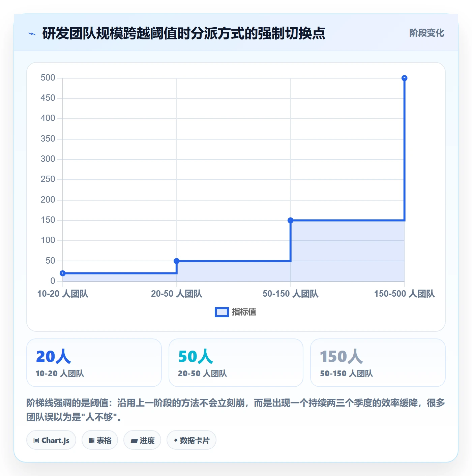Click the y-axis value 0
Image resolution: width=472 pixels, height=476 pixels.
click(53, 281)
